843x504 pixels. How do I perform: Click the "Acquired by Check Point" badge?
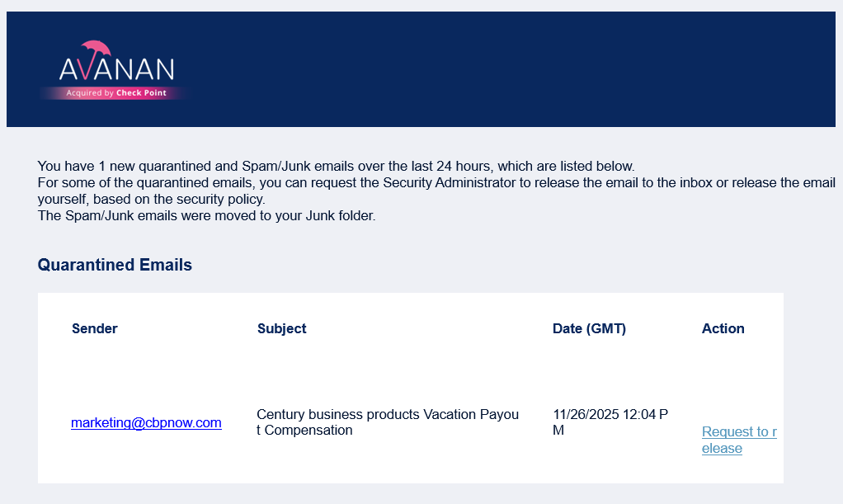(115, 93)
